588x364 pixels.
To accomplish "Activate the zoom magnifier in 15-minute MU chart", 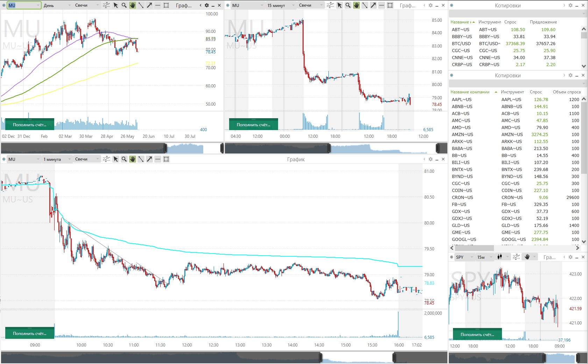I will (x=348, y=5).
